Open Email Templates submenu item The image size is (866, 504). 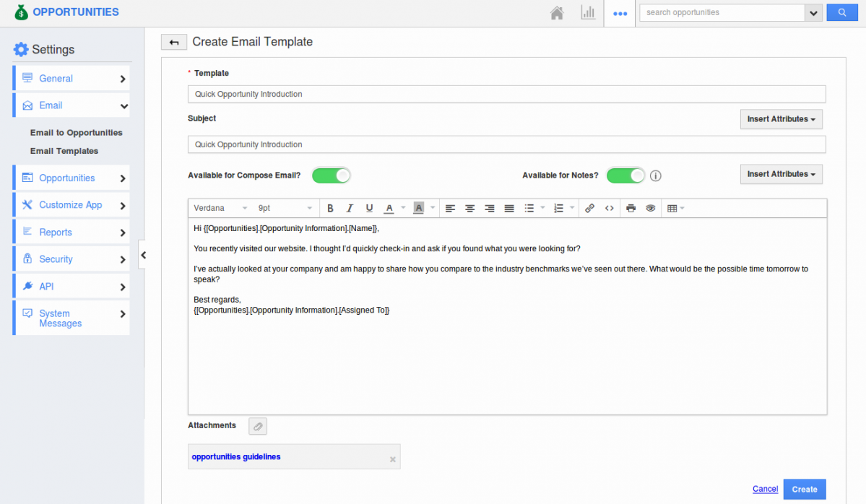[x=64, y=151]
